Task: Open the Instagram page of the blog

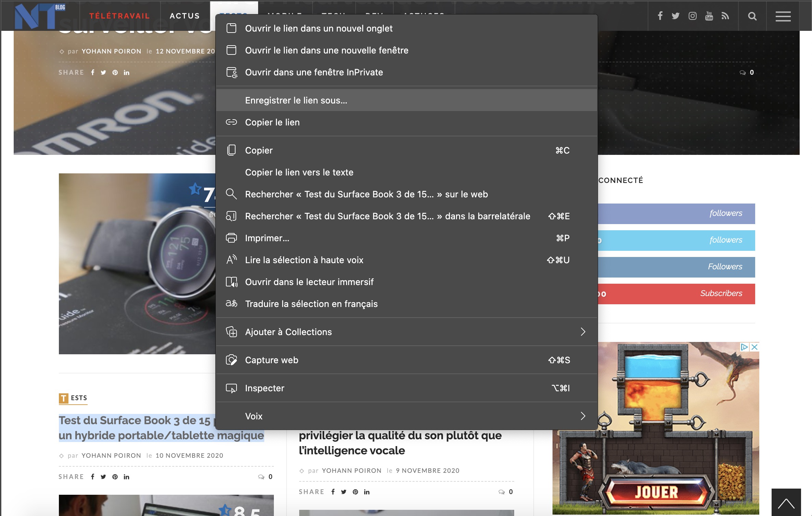Action: (692, 15)
